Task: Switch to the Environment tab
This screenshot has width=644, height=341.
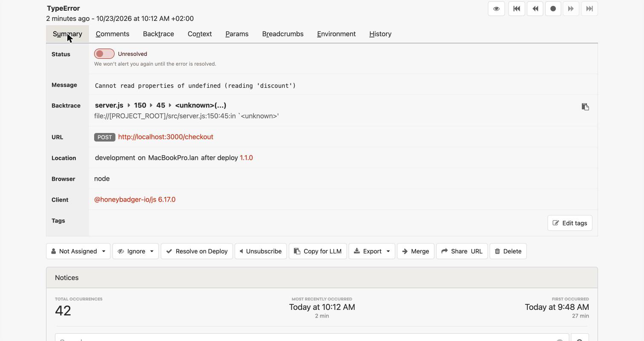Action: click(336, 34)
